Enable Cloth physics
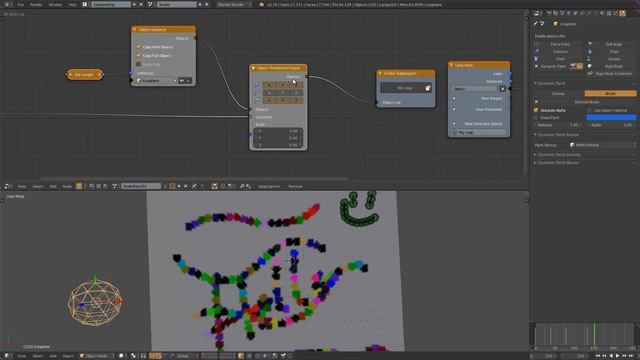640x360 pixels. point(560,59)
